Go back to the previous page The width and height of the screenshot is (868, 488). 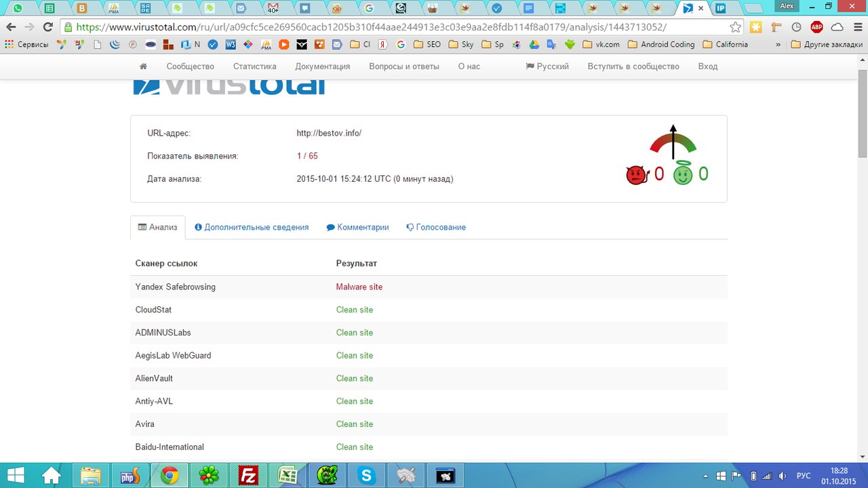click(x=11, y=27)
